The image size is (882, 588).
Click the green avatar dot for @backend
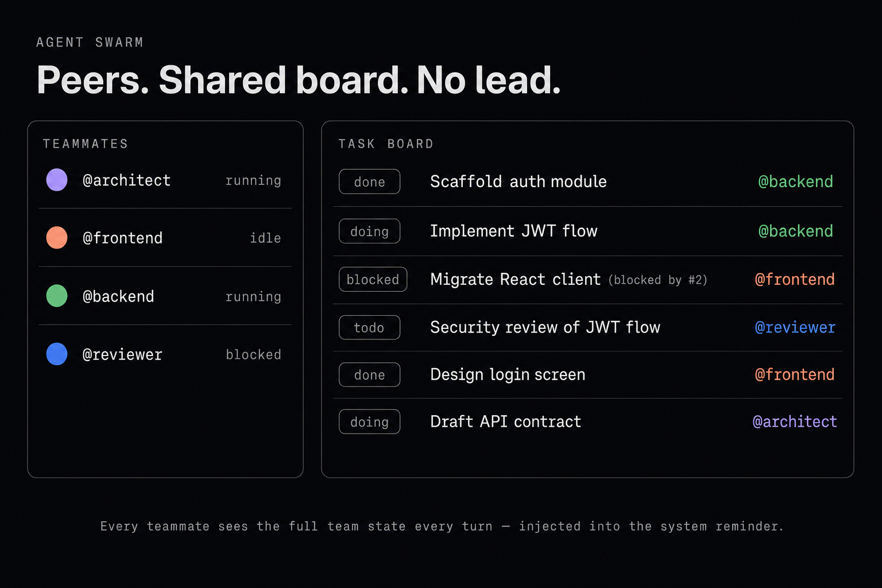point(57,296)
